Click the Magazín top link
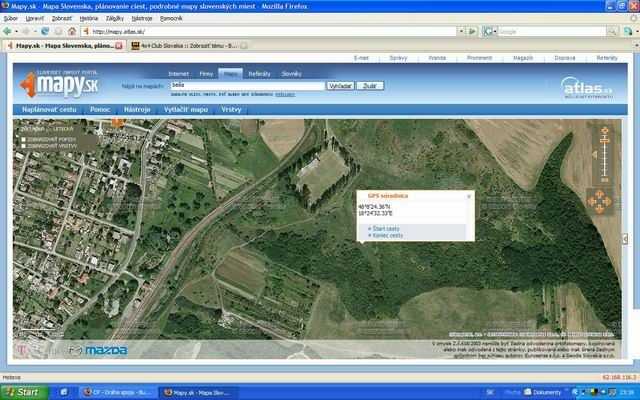Image resolution: width=640 pixels, height=400 pixels. [523, 58]
